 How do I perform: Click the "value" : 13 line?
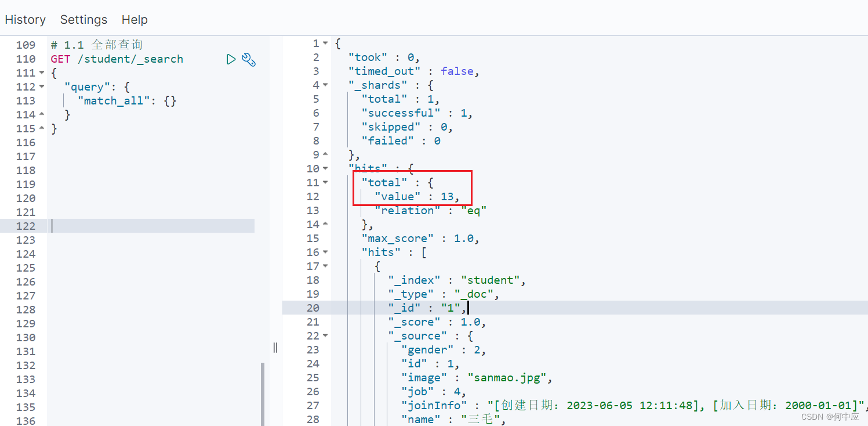pos(417,197)
